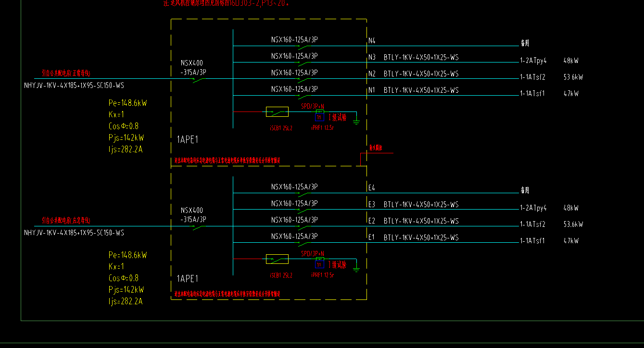Select the N3 circuit label
The width and height of the screenshot is (644, 348).
(372, 58)
